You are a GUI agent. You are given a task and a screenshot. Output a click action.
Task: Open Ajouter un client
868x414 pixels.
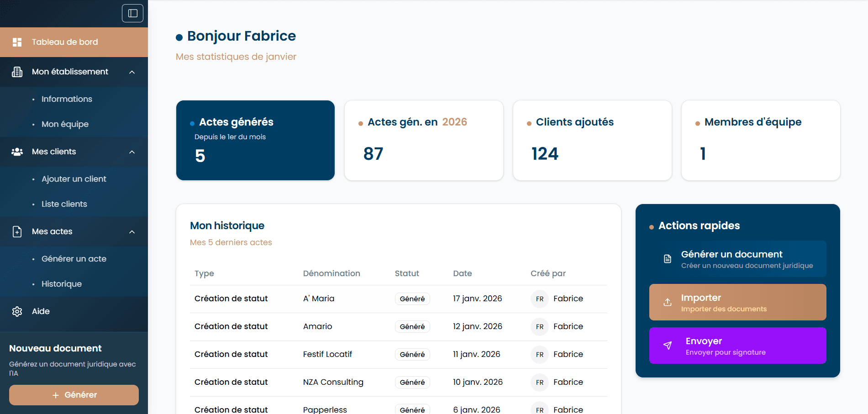coord(74,178)
